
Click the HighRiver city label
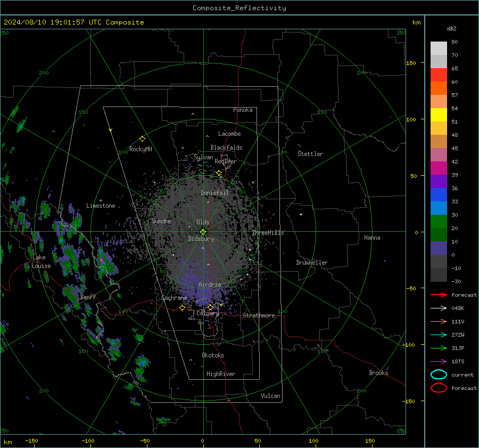(221, 374)
